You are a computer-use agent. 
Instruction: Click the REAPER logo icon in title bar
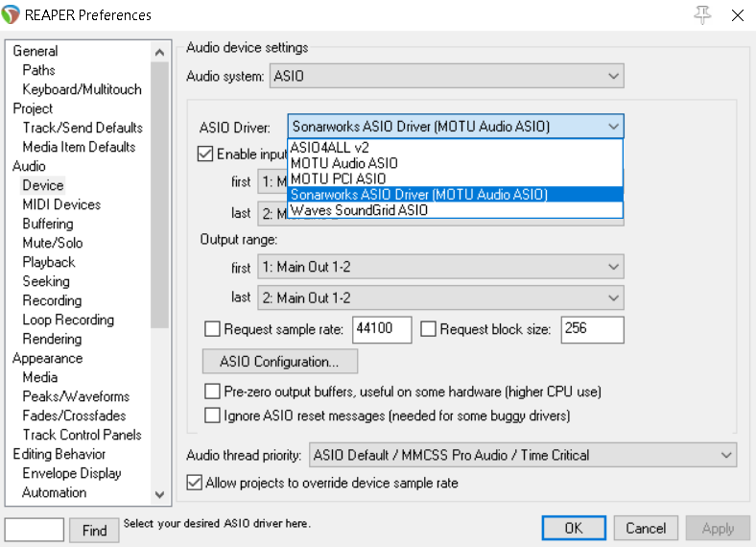click(11, 14)
